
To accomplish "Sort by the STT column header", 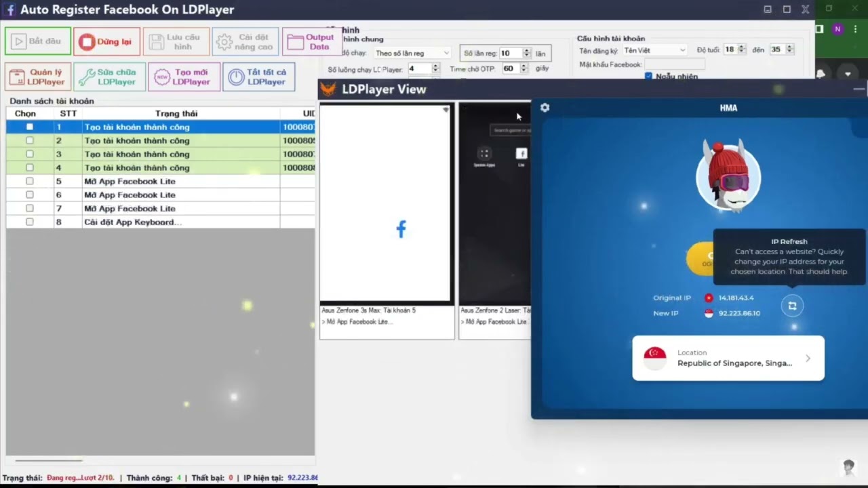I will (x=68, y=113).
